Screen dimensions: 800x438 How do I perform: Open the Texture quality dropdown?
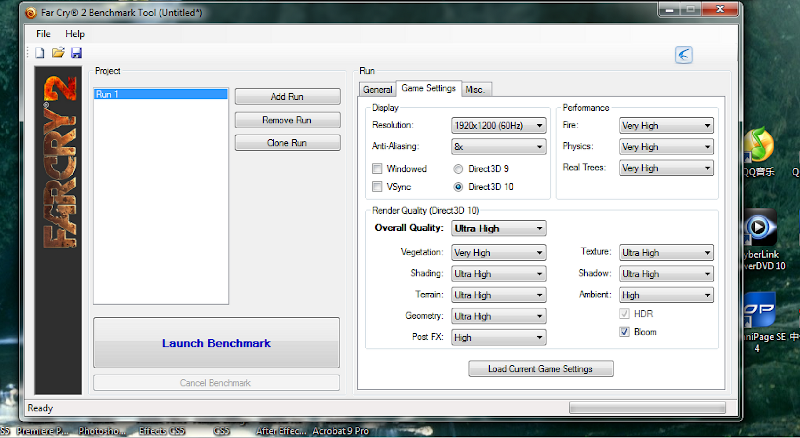tap(666, 253)
